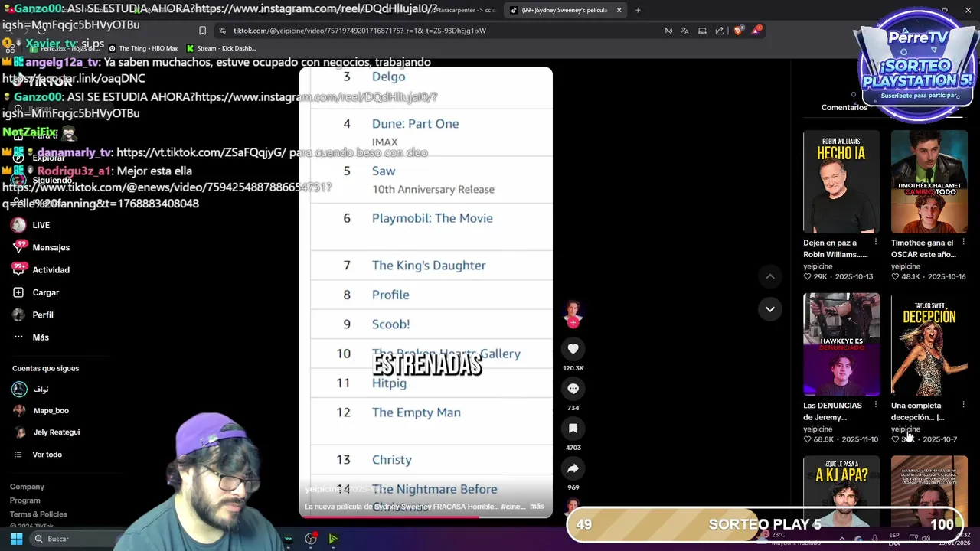Open the Terms & Policies footer link
This screenshot has width=980, height=551.
coord(38,514)
